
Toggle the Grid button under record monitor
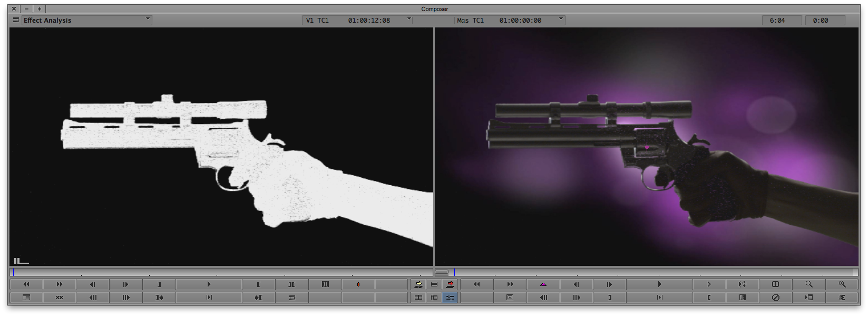pos(510,298)
